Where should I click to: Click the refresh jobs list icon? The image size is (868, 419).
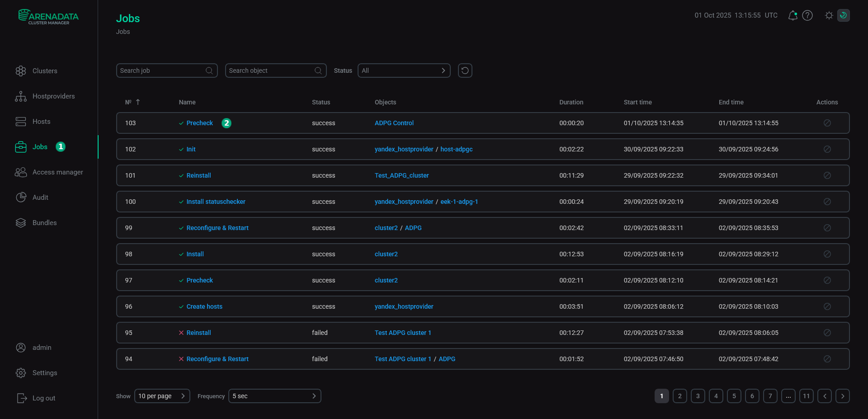tap(465, 71)
